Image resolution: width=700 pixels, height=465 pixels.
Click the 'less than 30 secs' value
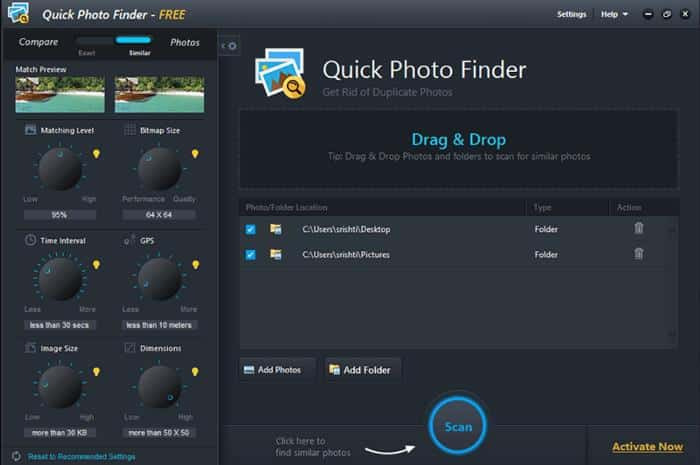coord(60,325)
